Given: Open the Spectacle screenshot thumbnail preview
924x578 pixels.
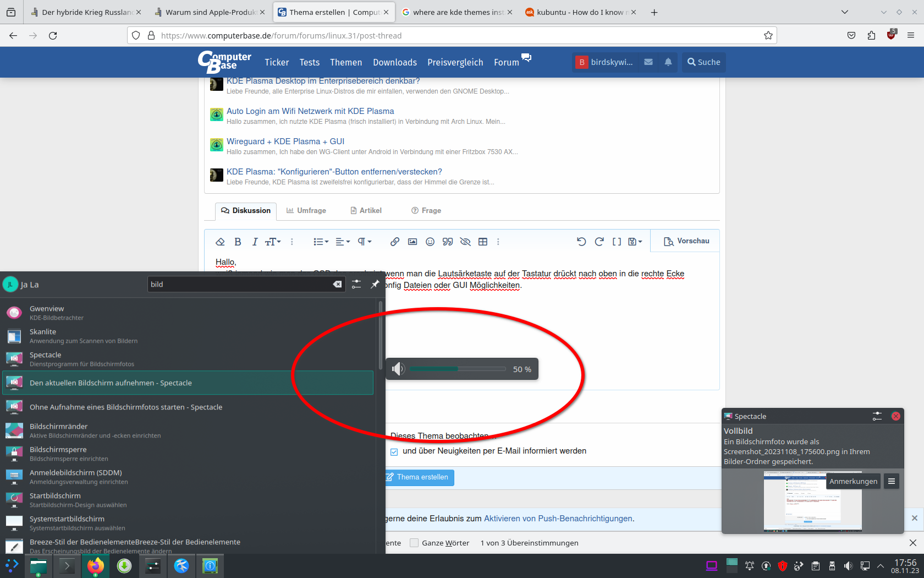Looking at the screenshot, I should click(x=812, y=501).
